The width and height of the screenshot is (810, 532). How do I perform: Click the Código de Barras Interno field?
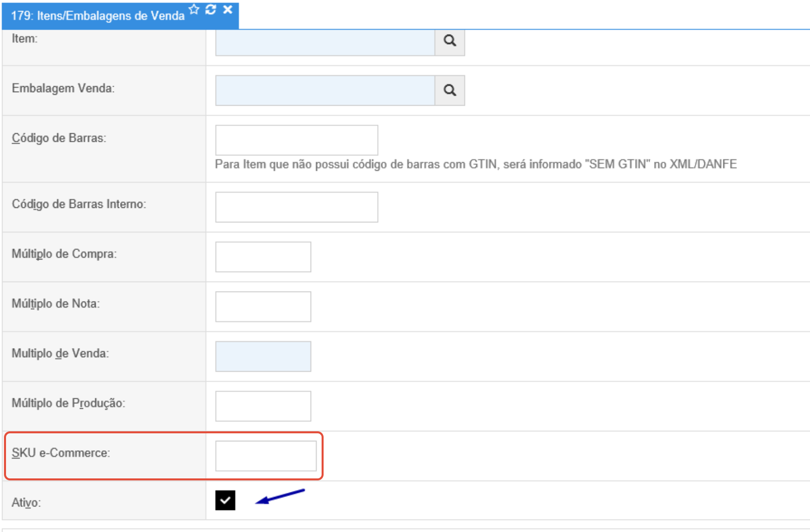pyautogui.click(x=297, y=207)
